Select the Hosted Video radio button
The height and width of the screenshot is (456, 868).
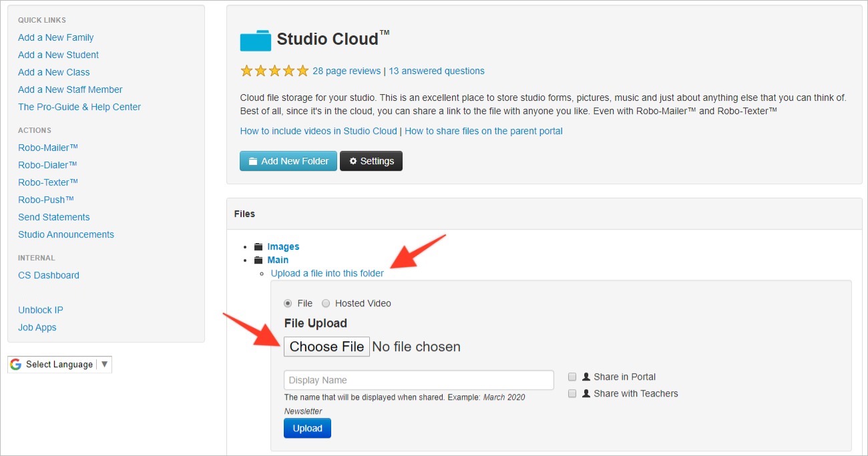click(x=326, y=303)
